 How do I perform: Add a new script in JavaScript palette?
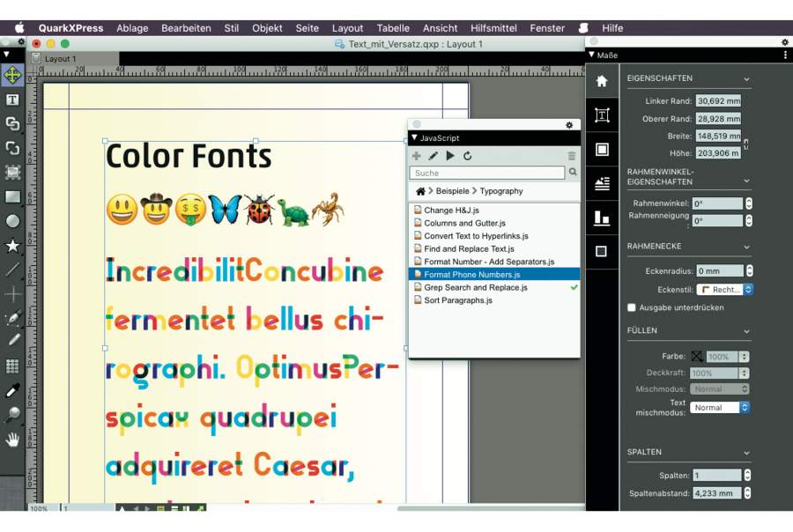point(416,156)
